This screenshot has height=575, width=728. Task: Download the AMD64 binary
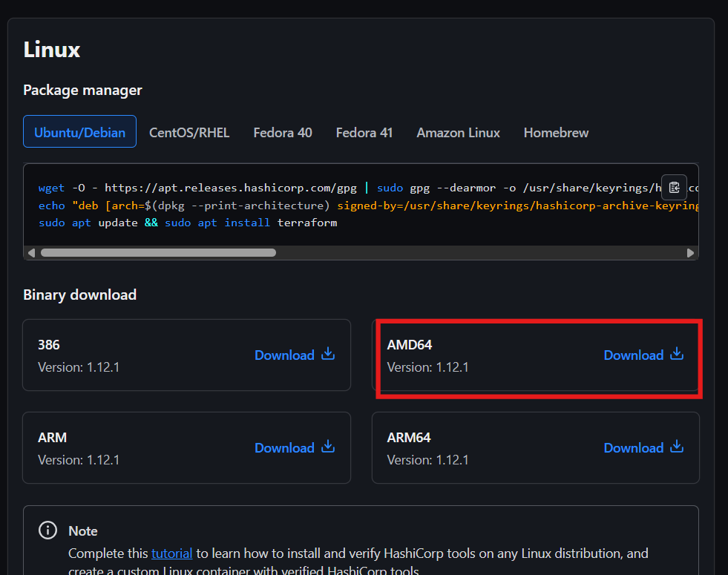[x=643, y=355]
